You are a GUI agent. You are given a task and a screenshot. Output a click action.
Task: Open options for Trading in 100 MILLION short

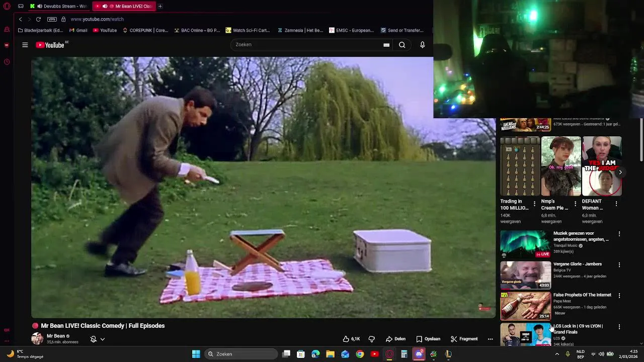point(534,204)
